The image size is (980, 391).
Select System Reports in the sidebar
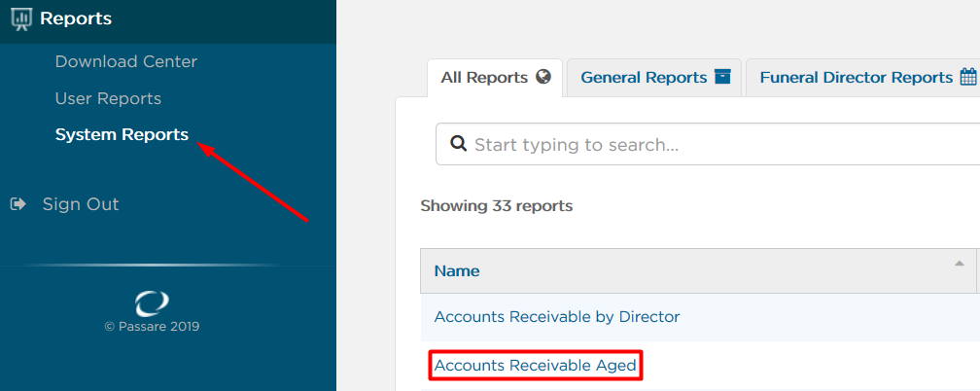click(122, 134)
